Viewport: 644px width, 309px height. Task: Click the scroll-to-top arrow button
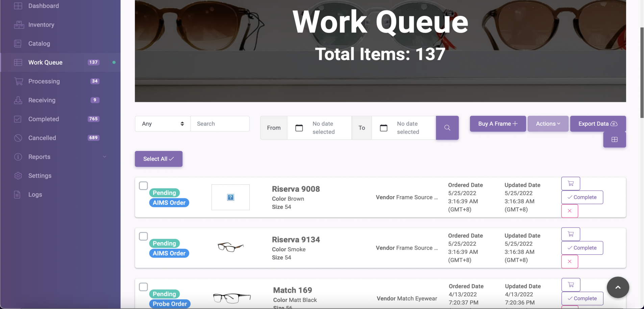[618, 287]
